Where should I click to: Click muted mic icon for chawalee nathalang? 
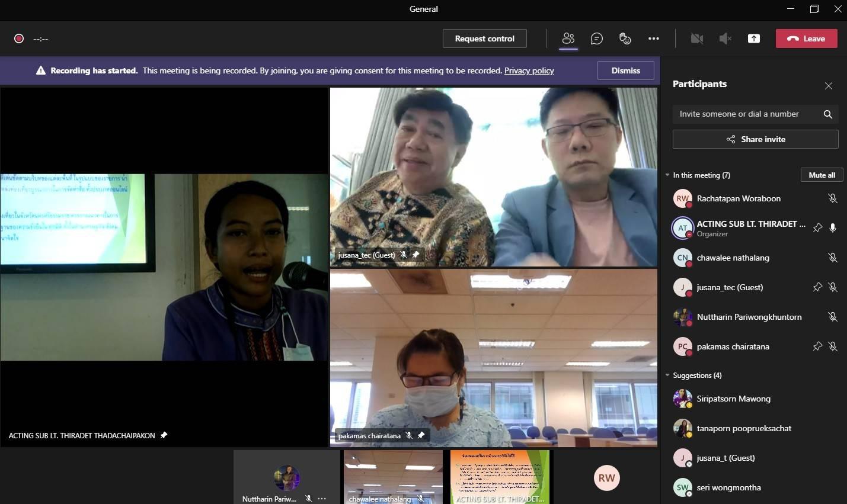point(833,258)
